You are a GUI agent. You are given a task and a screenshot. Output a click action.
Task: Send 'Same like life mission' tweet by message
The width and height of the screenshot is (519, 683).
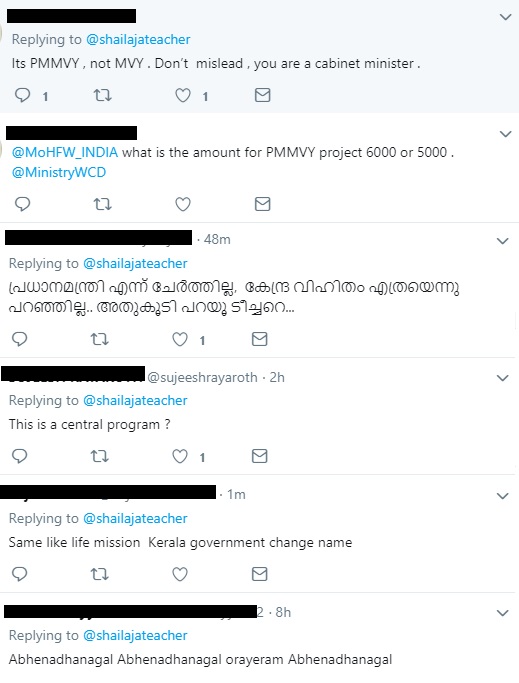coord(259,574)
